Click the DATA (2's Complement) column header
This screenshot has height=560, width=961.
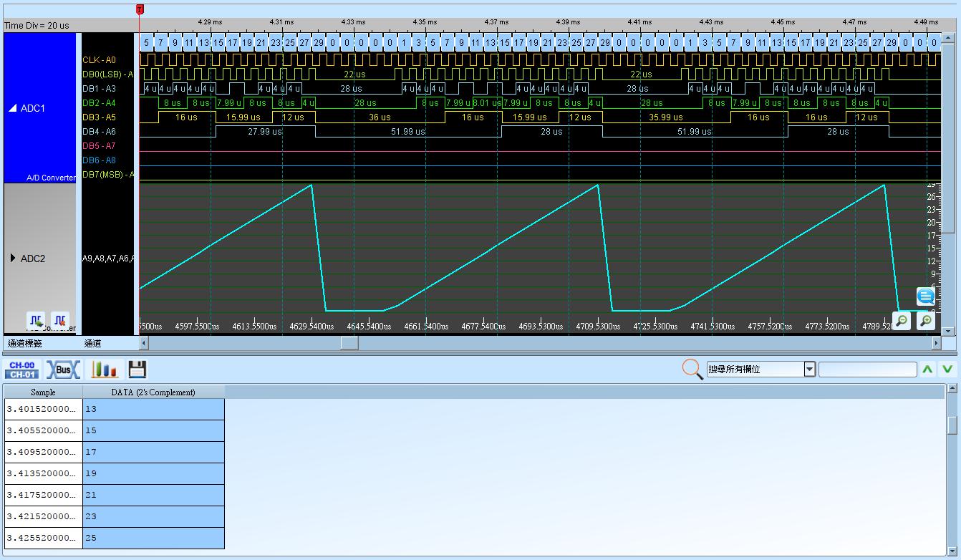[153, 392]
